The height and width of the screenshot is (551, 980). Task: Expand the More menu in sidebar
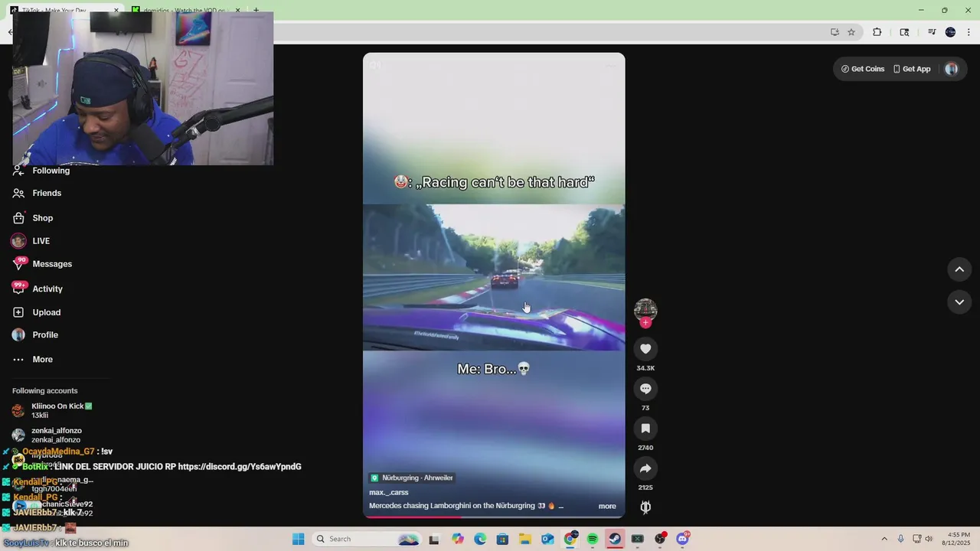pos(42,359)
